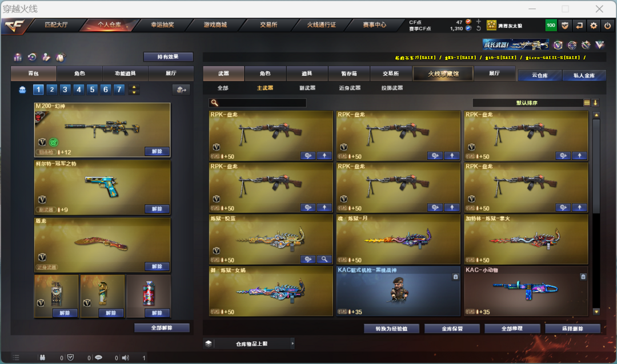Click the 成长武器 banner
This screenshot has width=617, height=364.
tap(516, 45)
